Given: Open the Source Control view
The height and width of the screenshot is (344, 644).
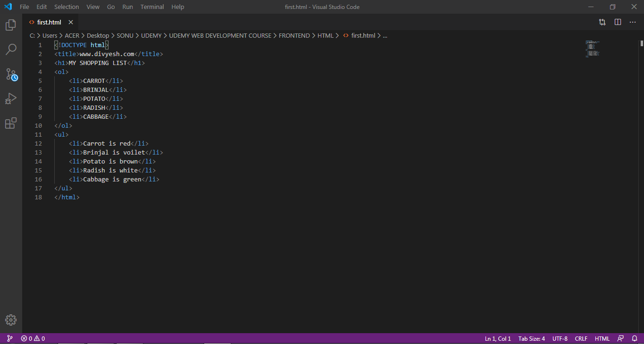Looking at the screenshot, I should point(10,74).
